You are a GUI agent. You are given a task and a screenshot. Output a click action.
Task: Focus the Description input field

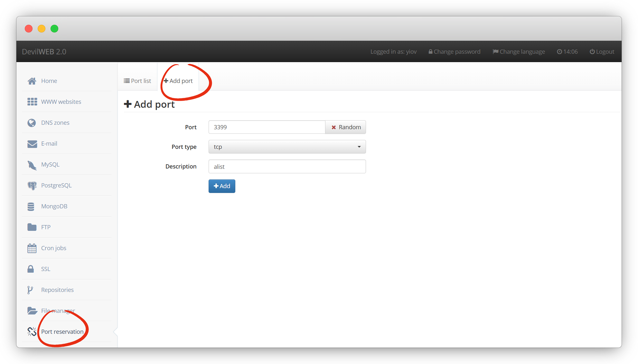tap(287, 167)
